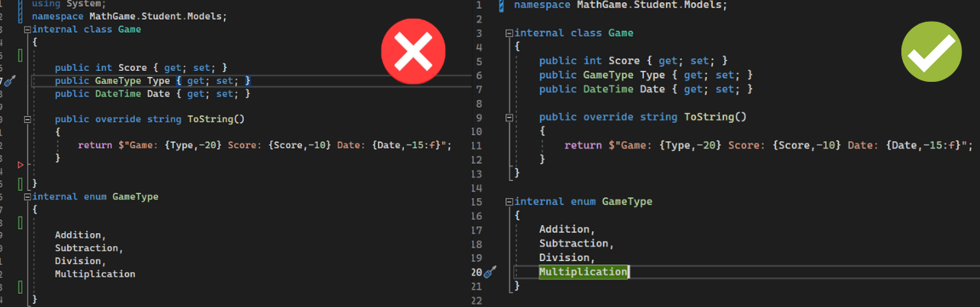
Task: Click 'ToString()' method name in right editor
Action: point(715,118)
